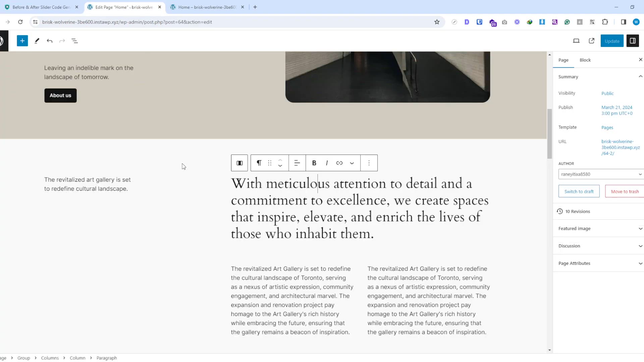
Task: Open the Document Overview list view
Action: [75, 41]
